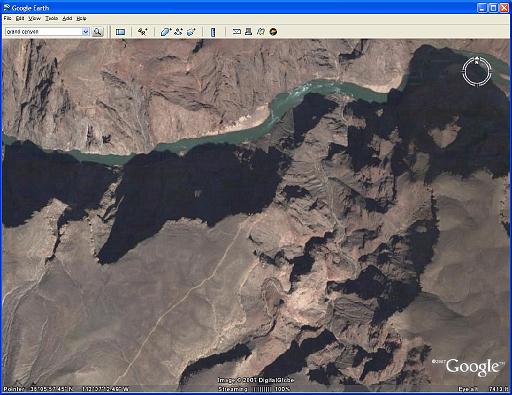512x395 pixels.
Task: Open the File menu
Action: [7, 19]
